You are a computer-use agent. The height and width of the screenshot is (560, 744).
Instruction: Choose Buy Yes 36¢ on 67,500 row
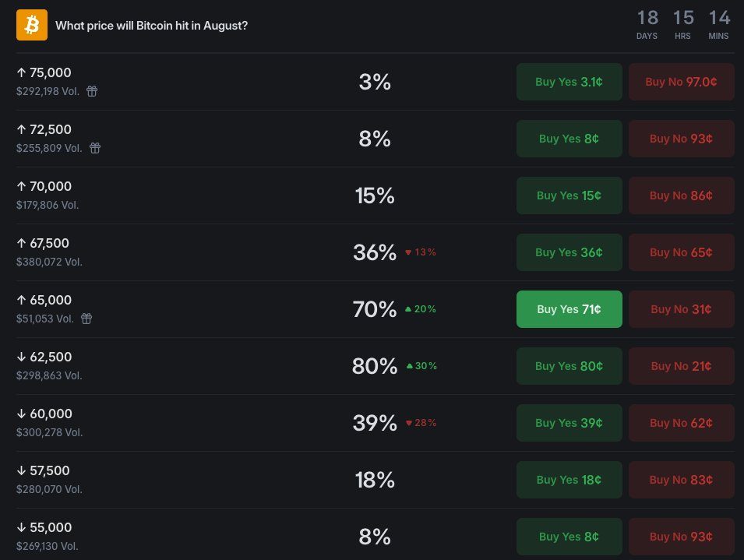(x=569, y=252)
